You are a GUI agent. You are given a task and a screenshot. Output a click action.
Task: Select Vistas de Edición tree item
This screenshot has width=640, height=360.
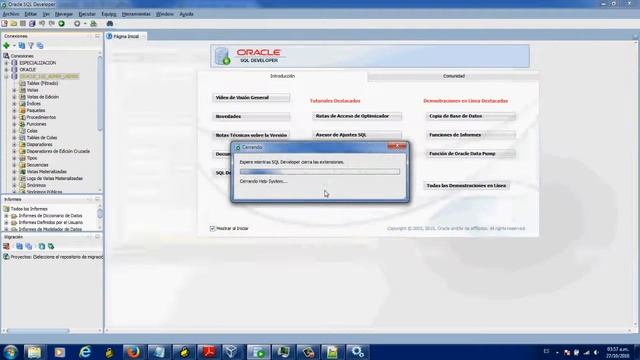42,97
